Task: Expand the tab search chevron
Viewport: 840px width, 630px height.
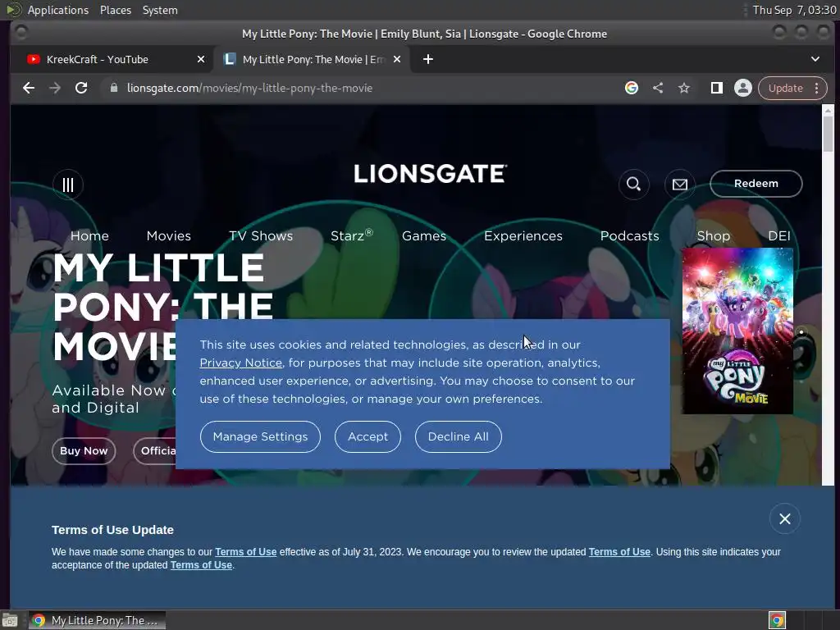Action: point(815,59)
